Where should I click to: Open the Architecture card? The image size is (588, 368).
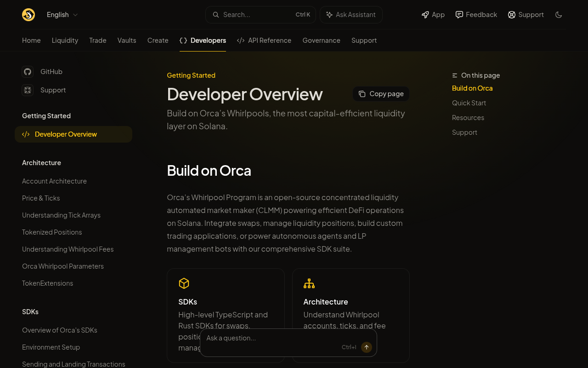351,316
